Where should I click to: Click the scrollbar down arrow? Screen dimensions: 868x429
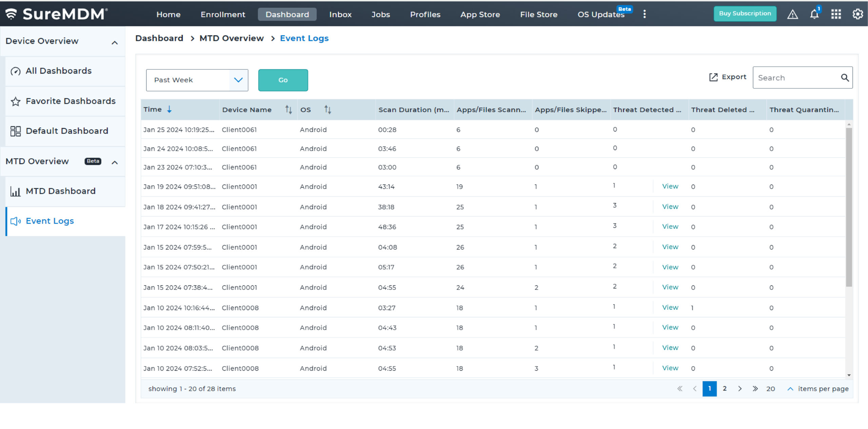pos(849,375)
